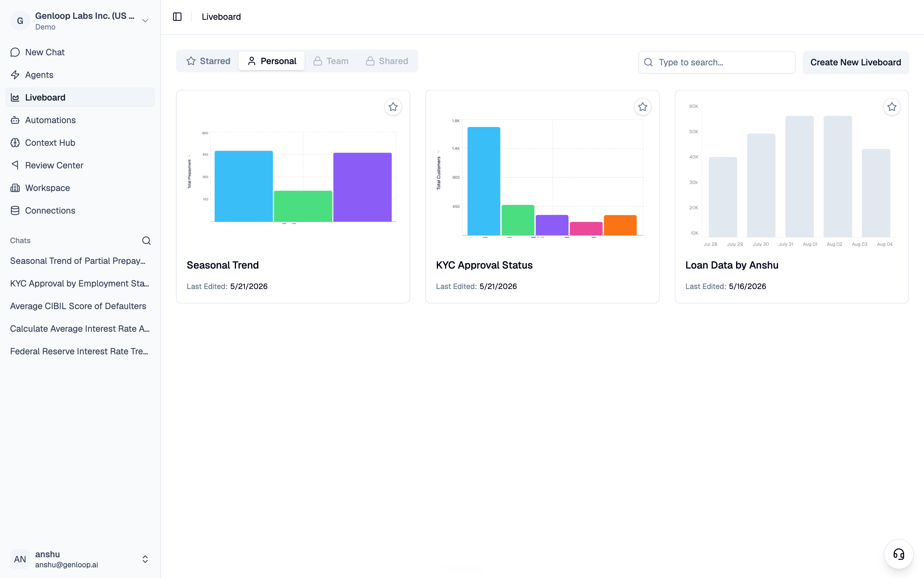924x578 pixels.
Task: Click the purple bar in Seasonal Trend chart
Action: click(x=362, y=187)
